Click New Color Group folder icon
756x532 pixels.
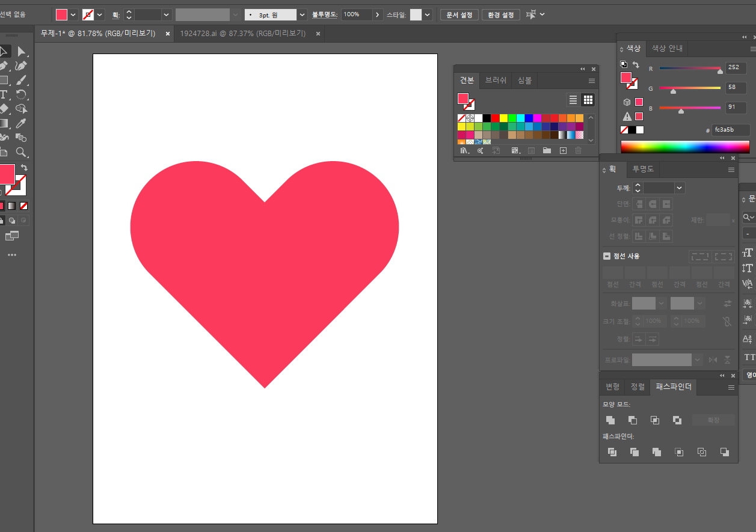coord(547,151)
